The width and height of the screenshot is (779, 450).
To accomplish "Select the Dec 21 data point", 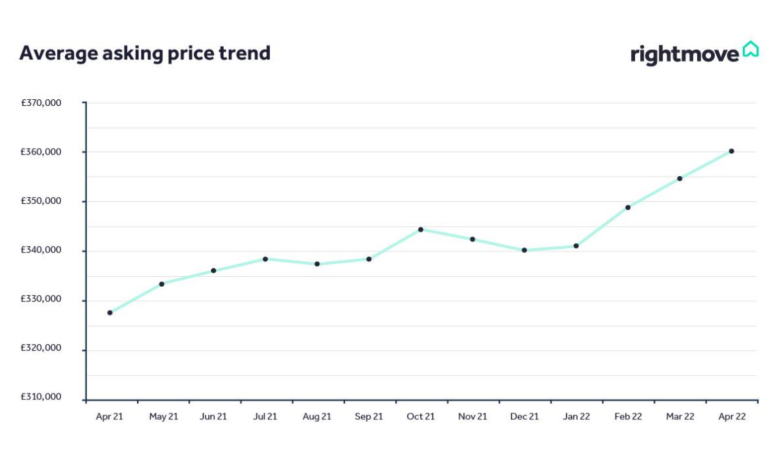I will [x=524, y=250].
